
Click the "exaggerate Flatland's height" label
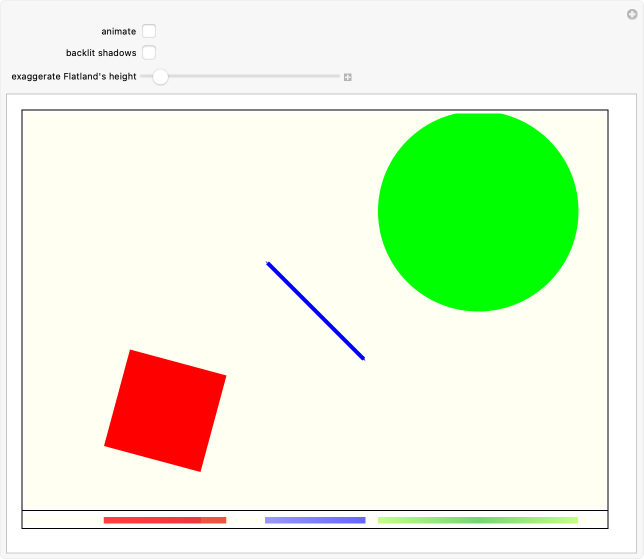point(74,76)
